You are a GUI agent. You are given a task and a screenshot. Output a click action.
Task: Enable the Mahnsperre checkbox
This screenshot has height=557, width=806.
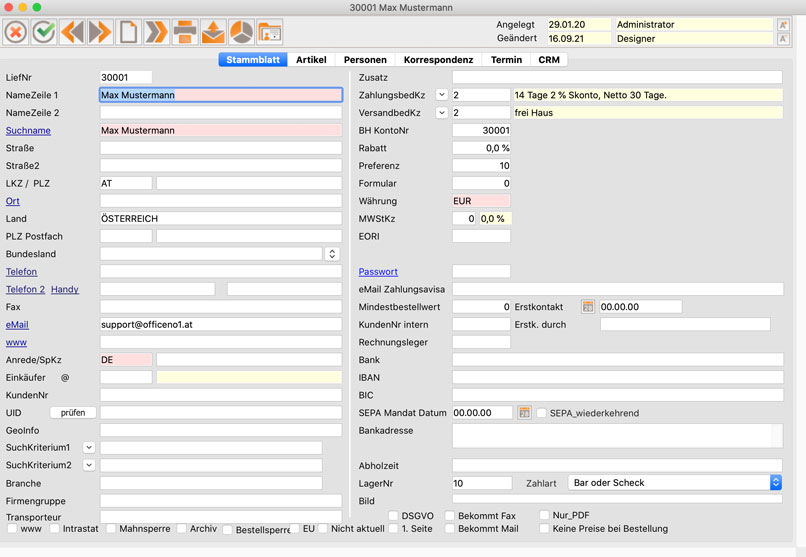111,528
